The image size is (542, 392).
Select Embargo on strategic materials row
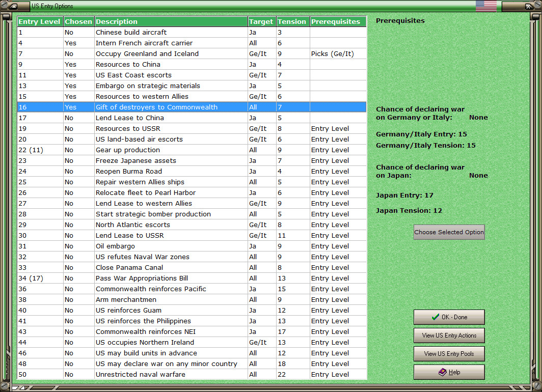click(192, 86)
